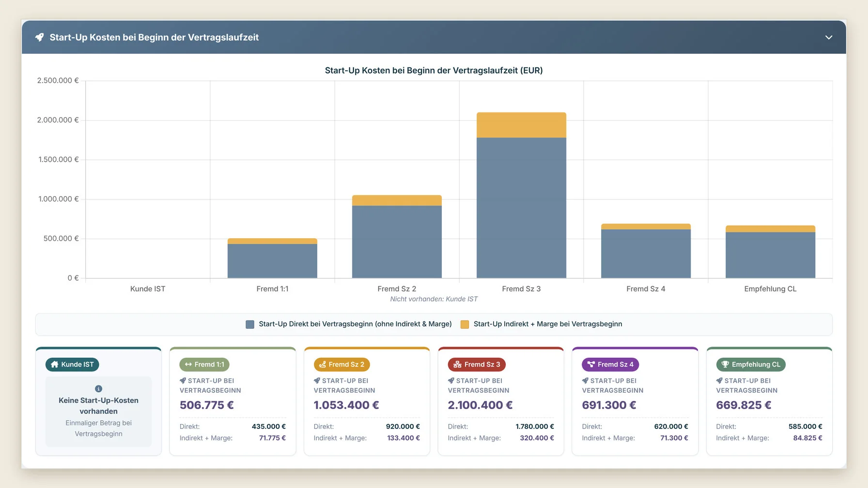Click the Indirekt + Marge value 84.825 €
The image size is (868, 488).
pos(807,438)
